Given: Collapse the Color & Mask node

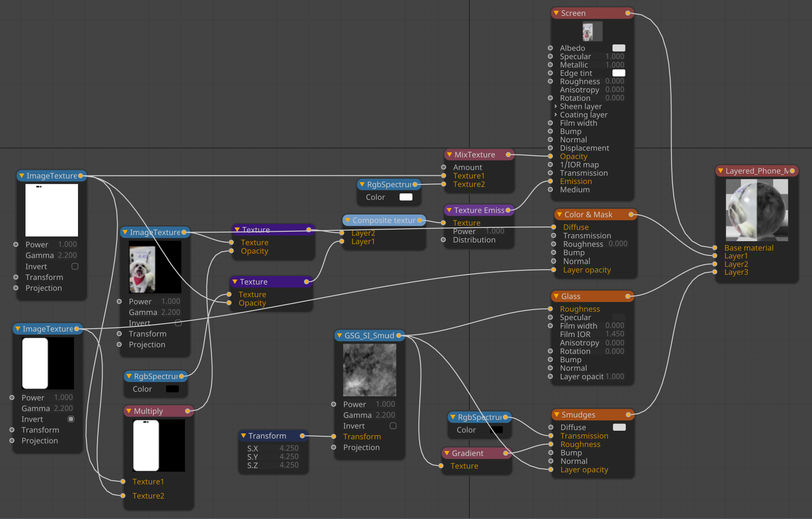Looking at the screenshot, I should 559,214.
